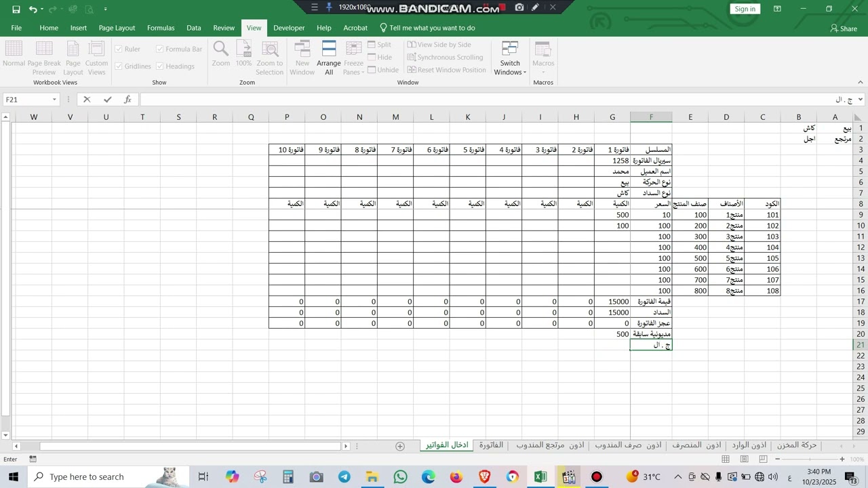Image resolution: width=868 pixels, height=488 pixels.
Task: Expand the Freeze Panes dropdown
Action: coord(353,68)
